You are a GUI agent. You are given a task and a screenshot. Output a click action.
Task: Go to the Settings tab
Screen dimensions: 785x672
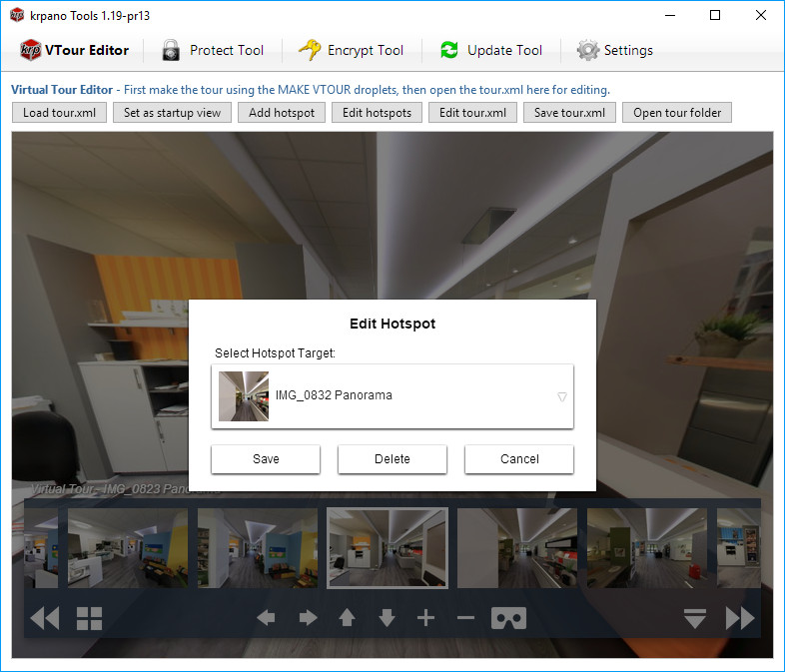click(615, 50)
